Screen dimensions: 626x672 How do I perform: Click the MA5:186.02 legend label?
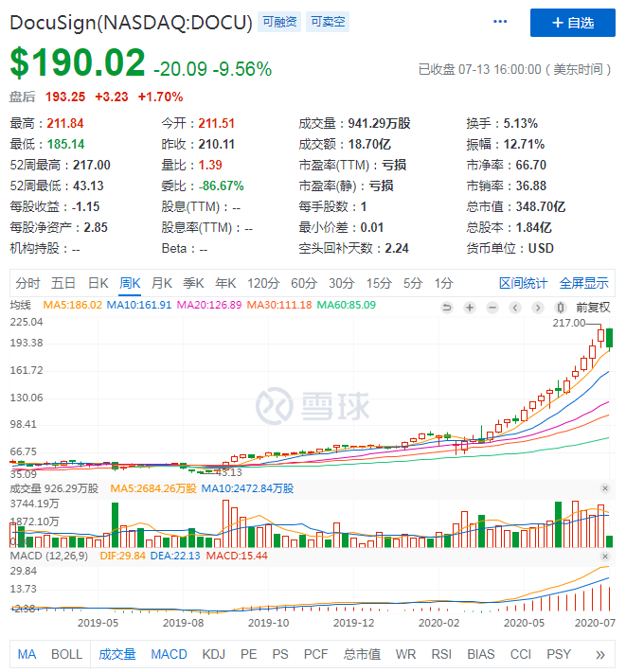[x=73, y=305]
